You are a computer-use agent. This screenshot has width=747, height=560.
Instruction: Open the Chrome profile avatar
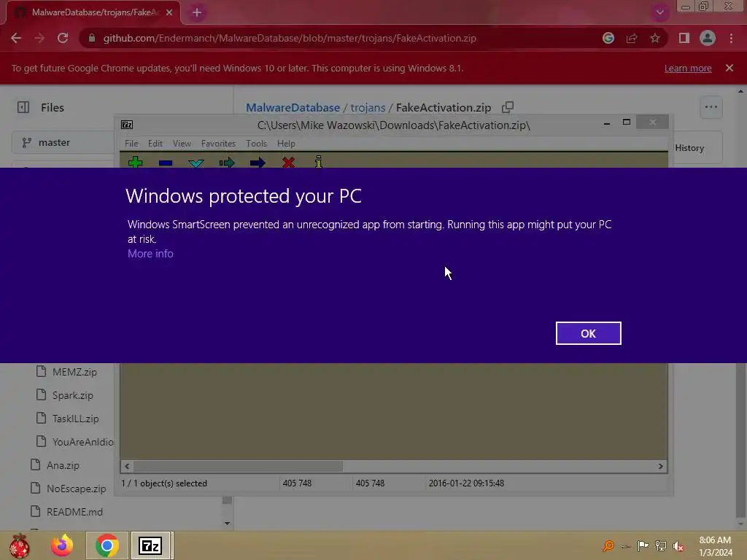coord(708,38)
